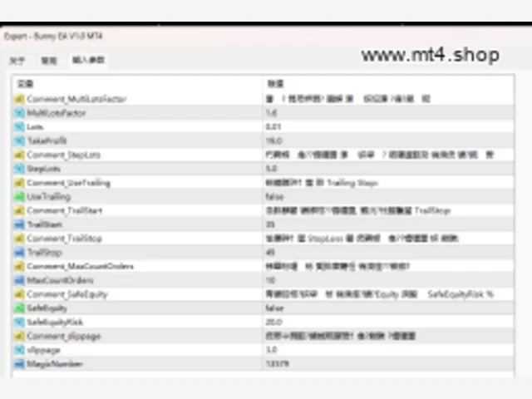Click the Comment_TrailStart variable name
Viewport: 532px width, 399px height.
[65, 210]
